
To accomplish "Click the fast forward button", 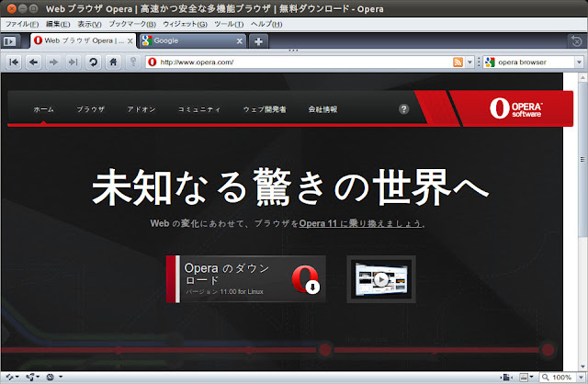I will (73, 62).
